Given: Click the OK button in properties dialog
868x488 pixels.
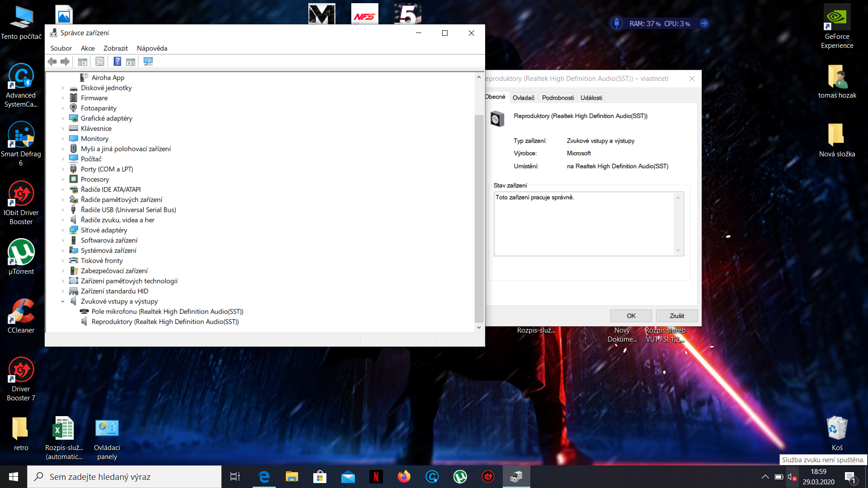Looking at the screenshot, I should [x=631, y=316].
